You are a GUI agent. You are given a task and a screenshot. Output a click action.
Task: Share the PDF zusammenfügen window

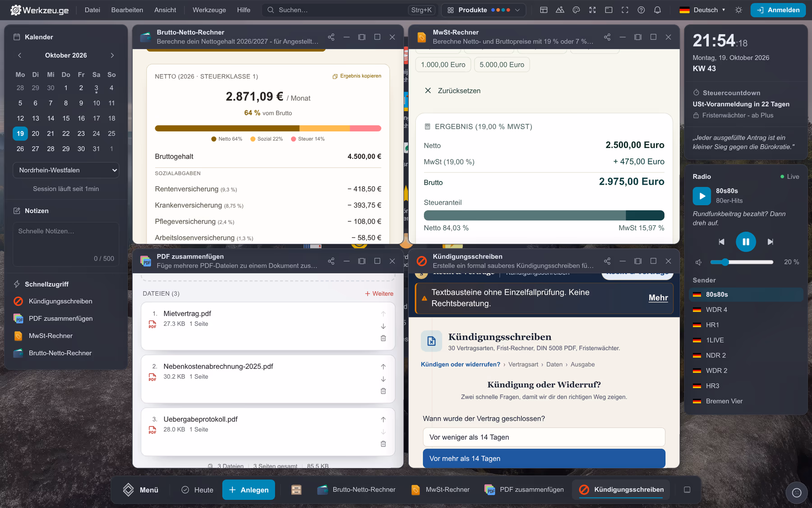pos(331,261)
